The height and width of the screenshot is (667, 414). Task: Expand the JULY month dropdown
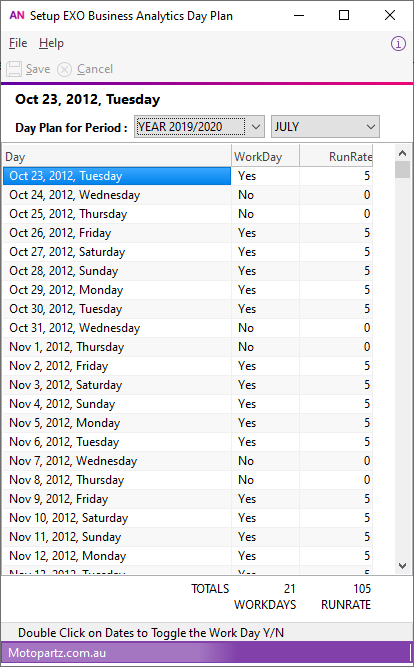point(325,127)
